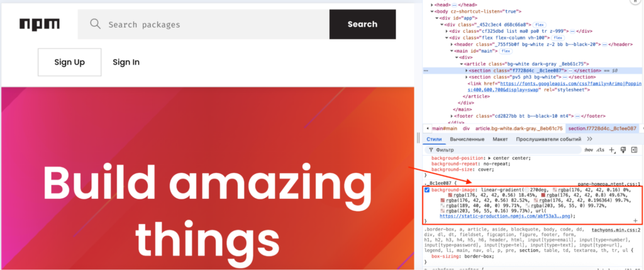Click the ellipsis inside section f7728d4c
644x270 pixels.
click(570, 70)
